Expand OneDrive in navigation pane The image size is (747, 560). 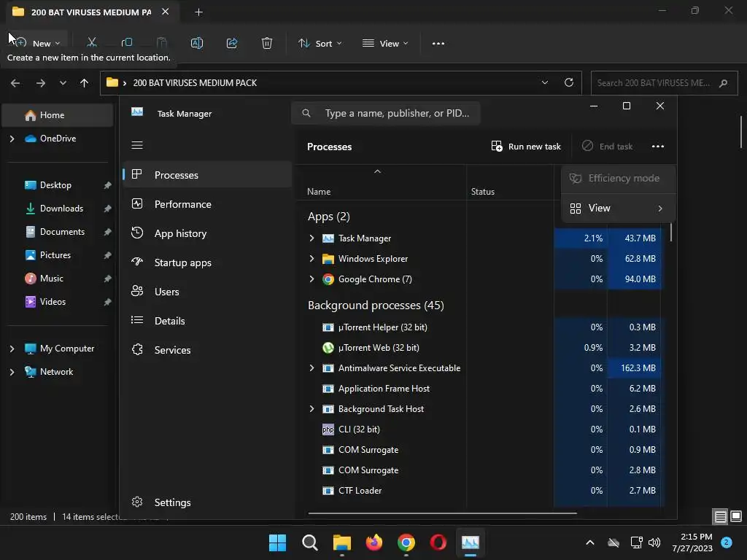12,139
